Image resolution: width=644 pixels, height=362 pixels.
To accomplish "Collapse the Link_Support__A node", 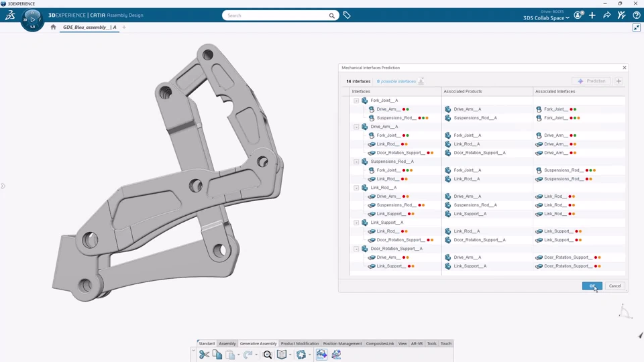I will pos(356,223).
